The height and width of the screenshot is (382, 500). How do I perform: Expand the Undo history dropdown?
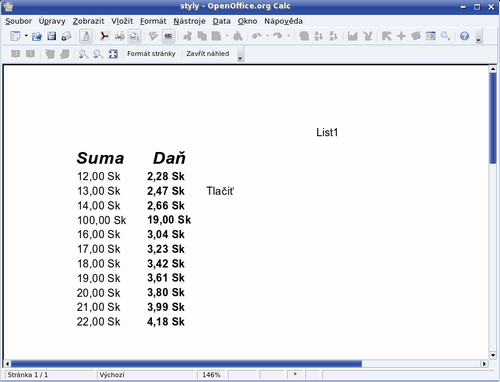267,36
